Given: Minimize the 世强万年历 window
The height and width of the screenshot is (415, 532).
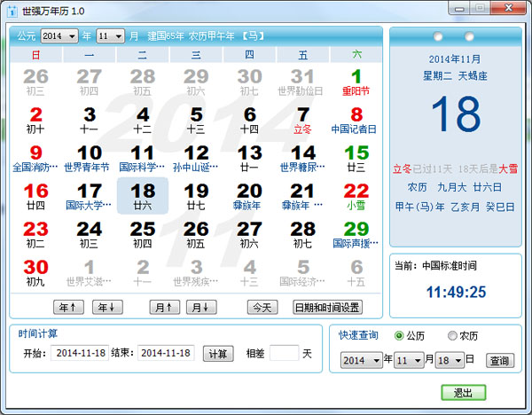Looking at the screenshot, I should (459, 8).
